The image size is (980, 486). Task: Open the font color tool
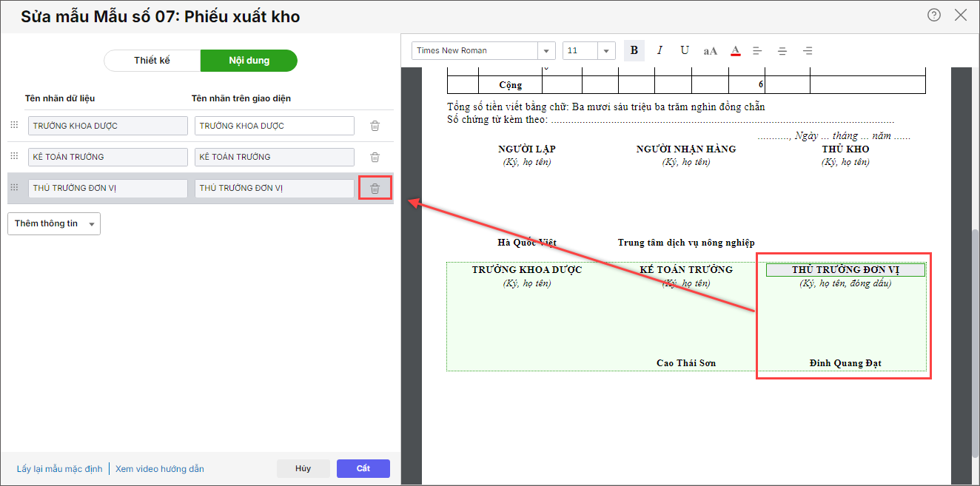point(736,50)
